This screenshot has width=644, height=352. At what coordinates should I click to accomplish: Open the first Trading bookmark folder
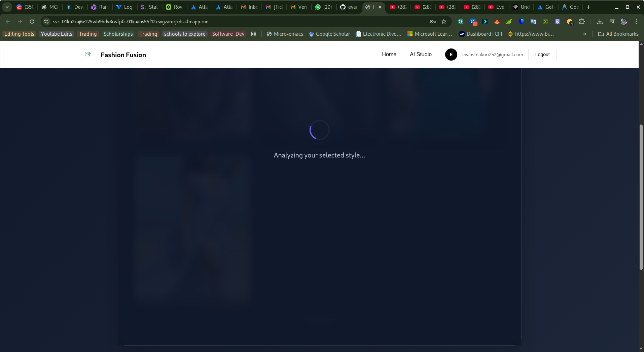[x=88, y=34]
